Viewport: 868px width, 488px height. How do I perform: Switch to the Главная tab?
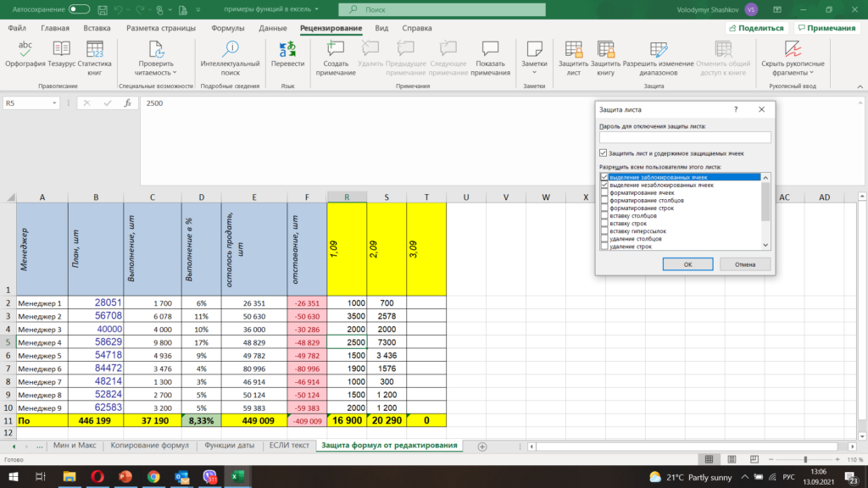[55, 28]
